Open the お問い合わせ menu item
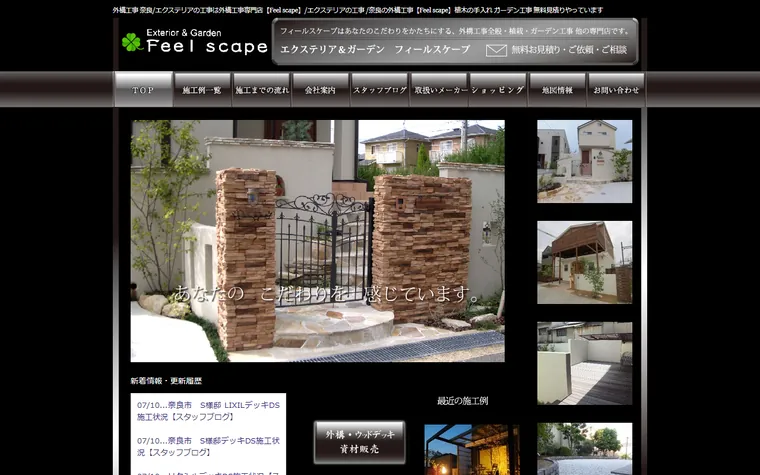The height and width of the screenshot is (475, 760). click(x=616, y=90)
